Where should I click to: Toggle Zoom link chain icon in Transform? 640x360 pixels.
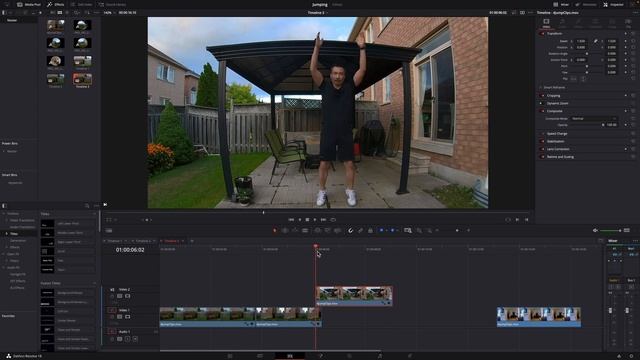(596, 41)
